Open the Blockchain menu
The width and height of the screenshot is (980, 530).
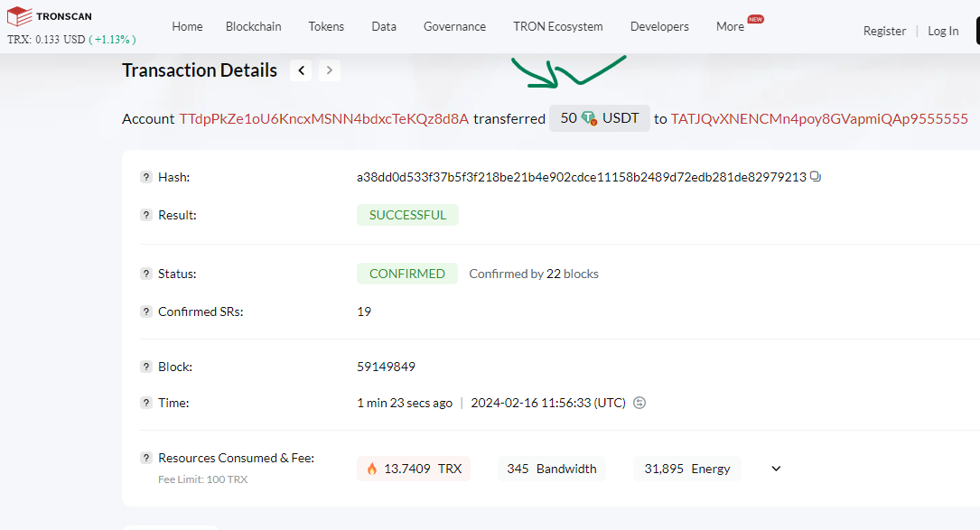click(253, 26)
